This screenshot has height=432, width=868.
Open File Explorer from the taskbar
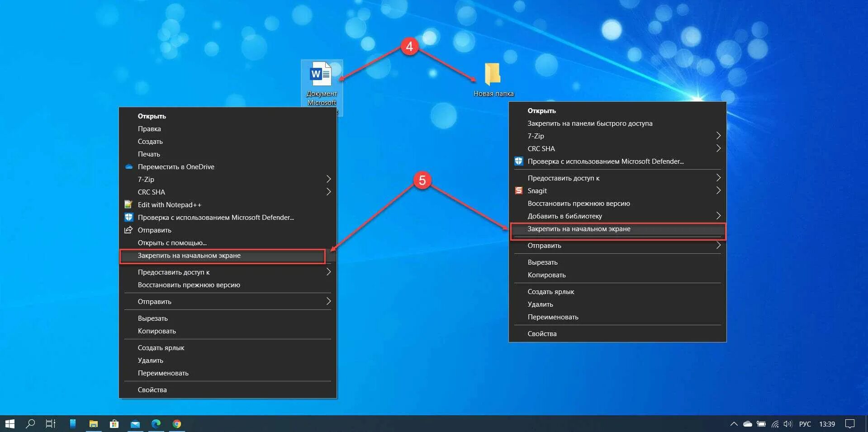coord(94,424)
